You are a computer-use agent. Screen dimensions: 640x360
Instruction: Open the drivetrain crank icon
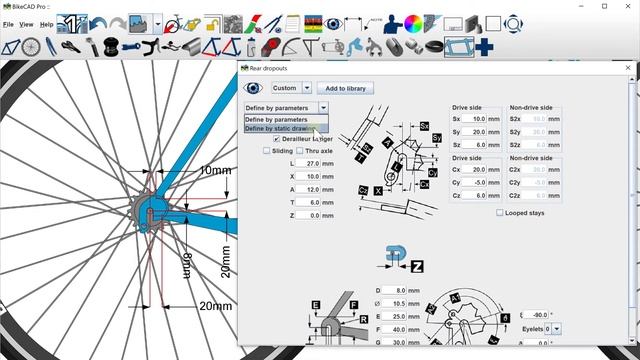333,47
